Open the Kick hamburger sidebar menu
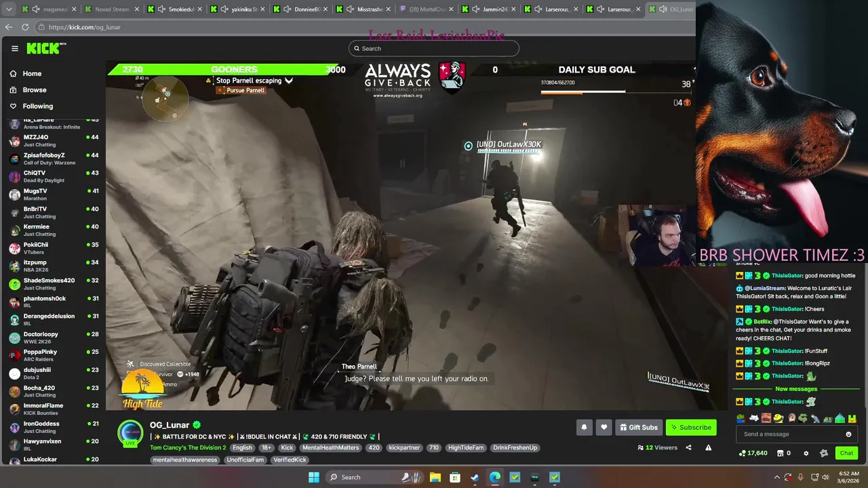Image resolution: width=868 pixels, height=488 pixels. (x=14, y=48)
